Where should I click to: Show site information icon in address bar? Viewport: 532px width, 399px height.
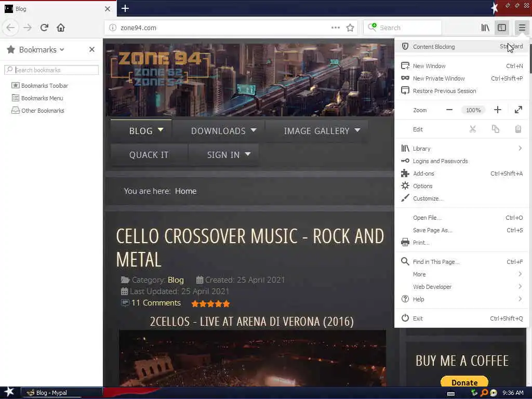click(x=113, y=28)
